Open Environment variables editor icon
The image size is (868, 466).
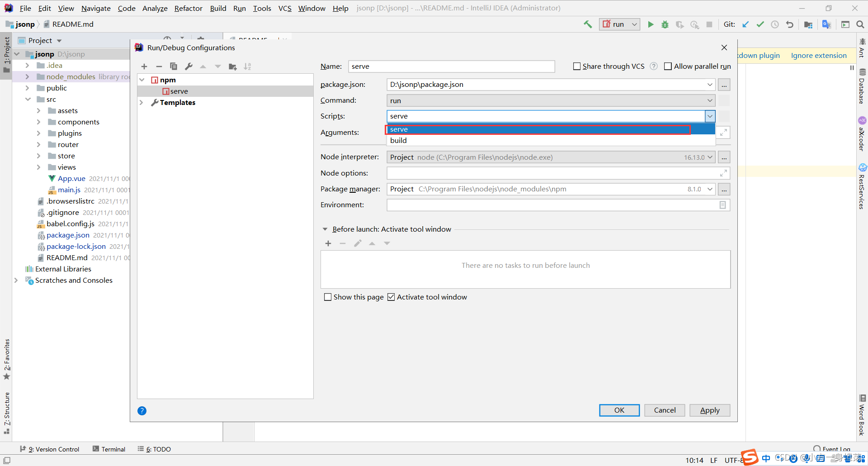[x=723, y=205]
